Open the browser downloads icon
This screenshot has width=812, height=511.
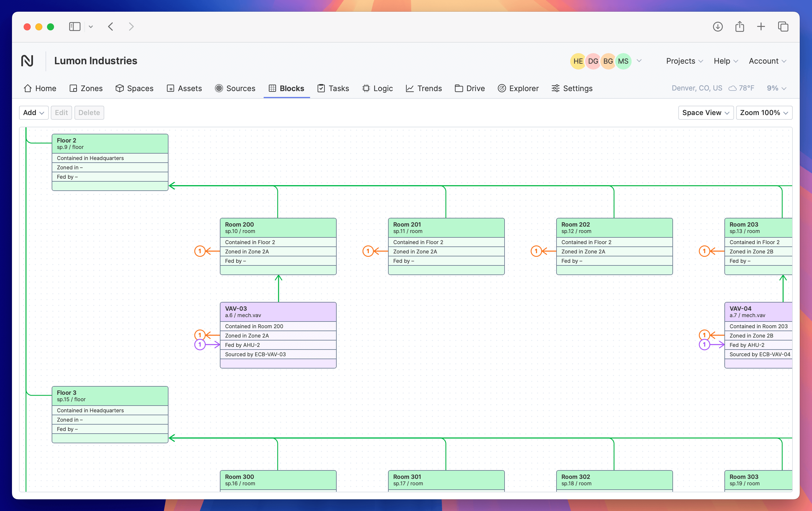(718, 27)
